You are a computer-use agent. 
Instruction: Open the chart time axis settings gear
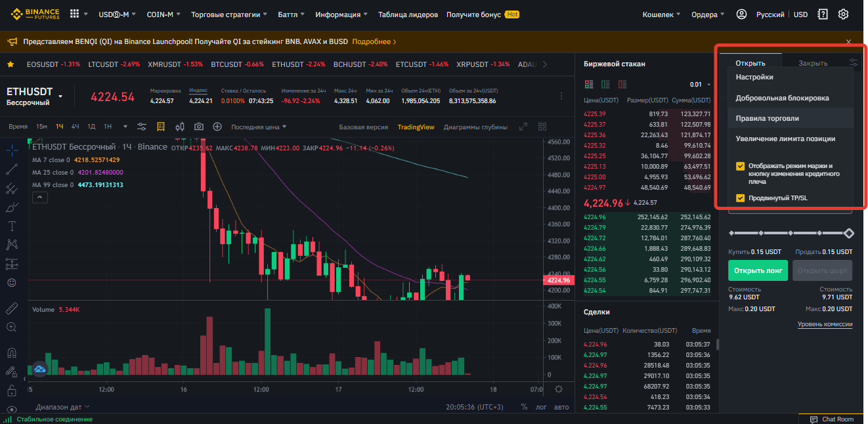click(x=559, y=389)
